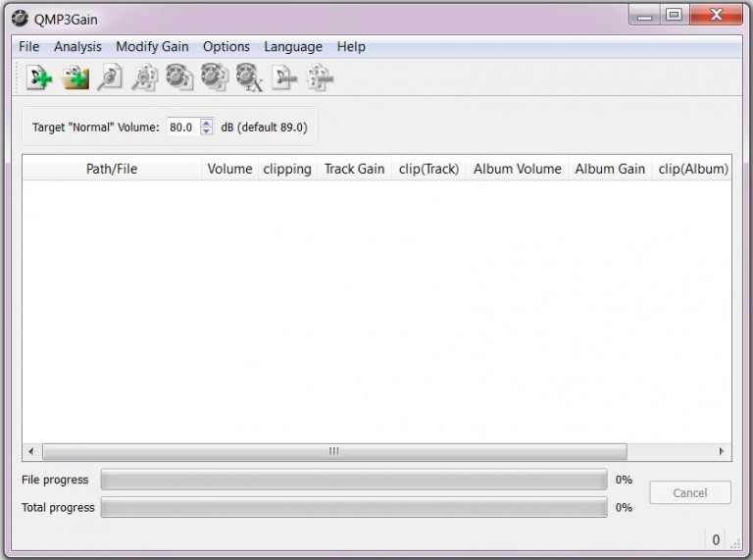Click the Clear All Files minus icon
753x560 pixels.
(x=320, y=77)
